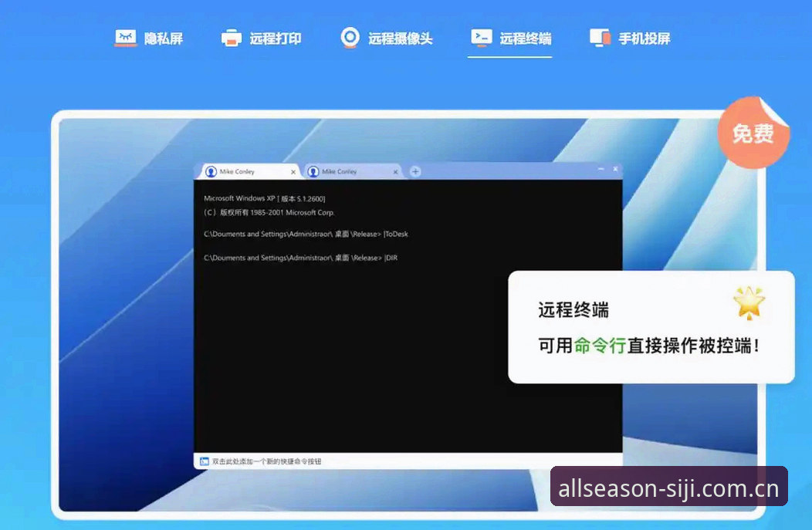Click the privacy screen eye icon
Image resolution: width=812 pixels, height=530 pixels.
pyautogui.click(x=125, y=38)
